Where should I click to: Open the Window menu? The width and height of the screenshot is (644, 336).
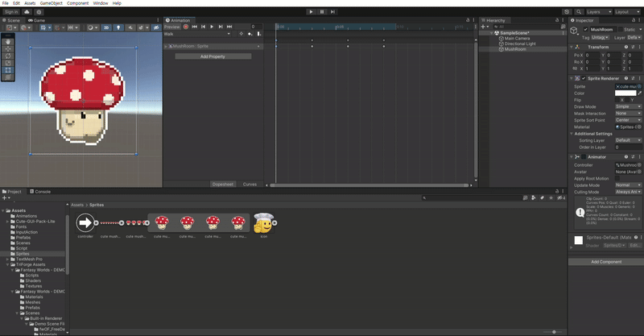tap(100, 3)
